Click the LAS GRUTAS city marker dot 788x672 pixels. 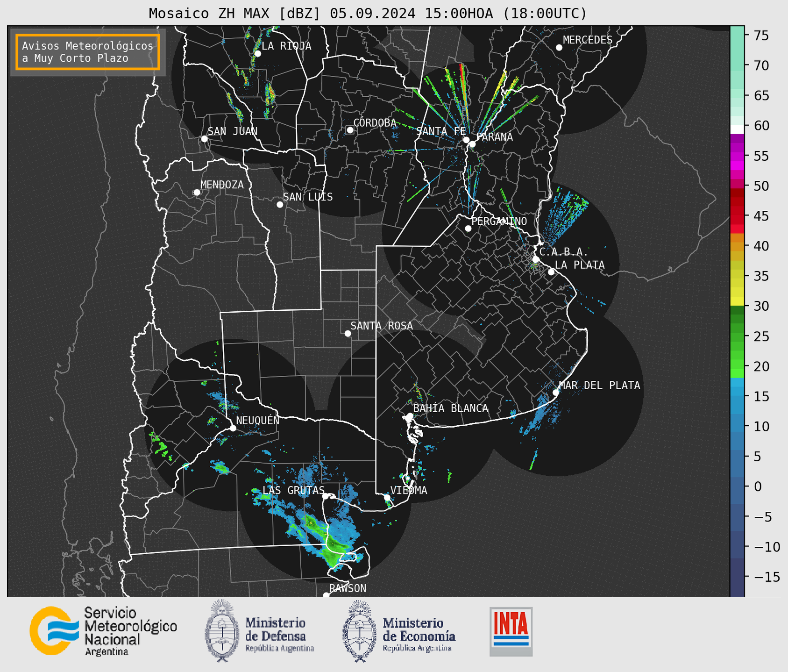(326, 496)
